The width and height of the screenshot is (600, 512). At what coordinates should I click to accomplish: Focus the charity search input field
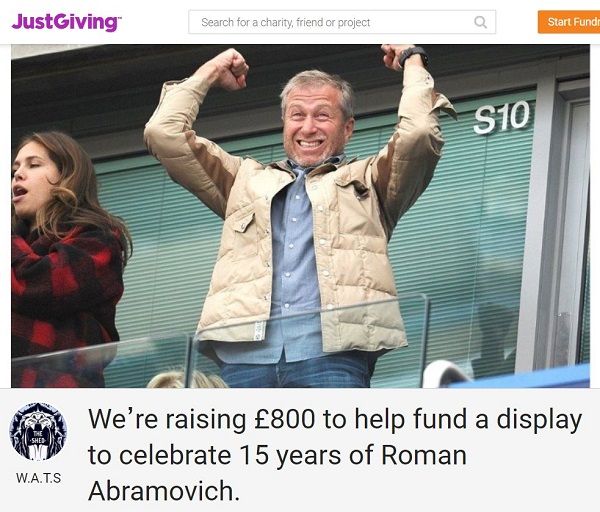pos(342,22)
